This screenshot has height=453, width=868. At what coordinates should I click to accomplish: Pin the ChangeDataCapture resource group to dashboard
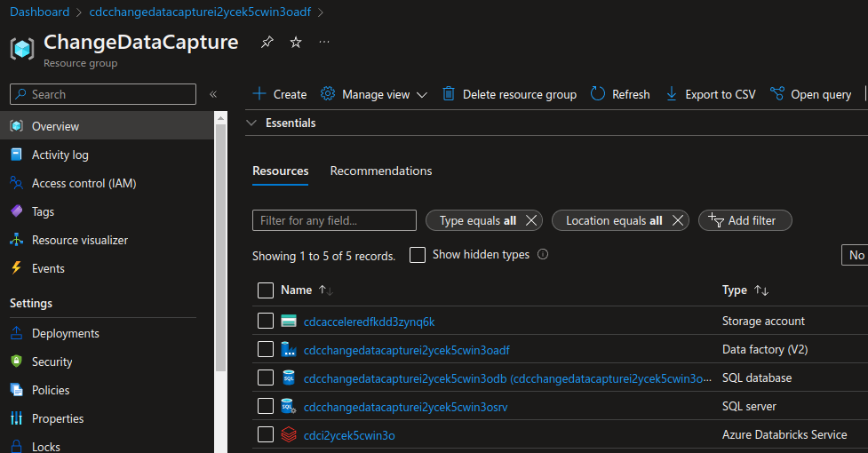pos(267,42)
